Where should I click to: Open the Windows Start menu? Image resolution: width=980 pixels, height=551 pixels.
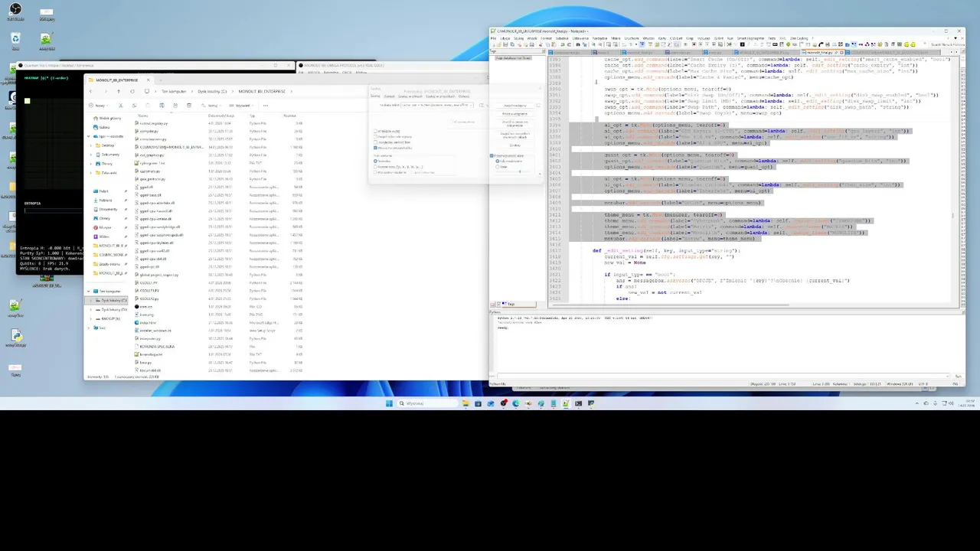coord(389,403)
